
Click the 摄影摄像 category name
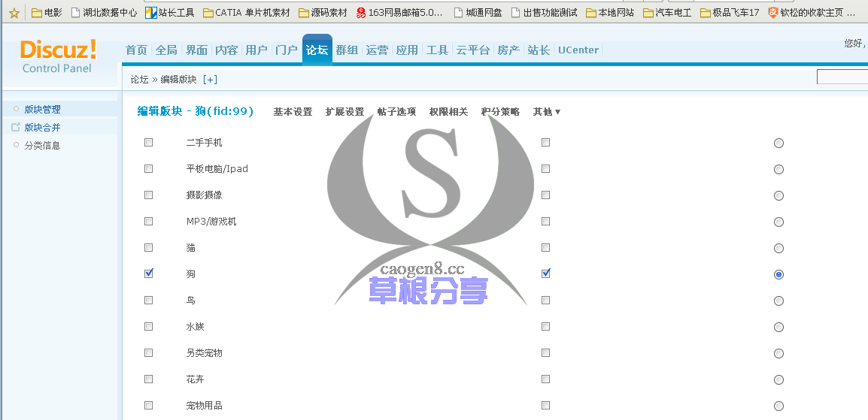(205, 195)
